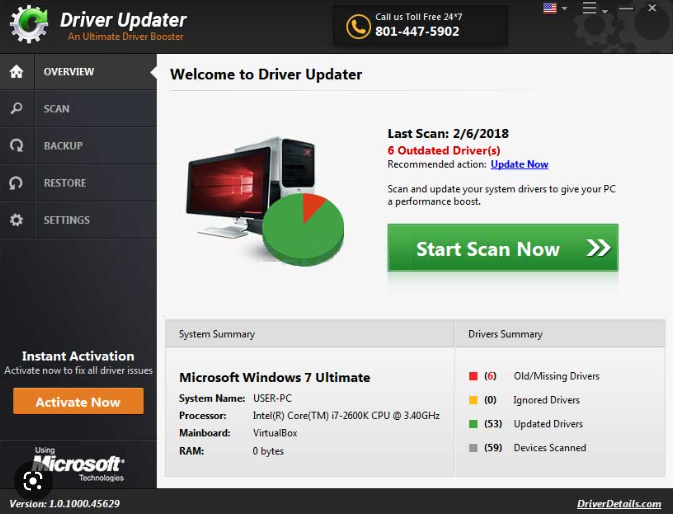Expand the language flag dropdown arrow
This screenshot has width=673, height=514.
click(564, 9)
